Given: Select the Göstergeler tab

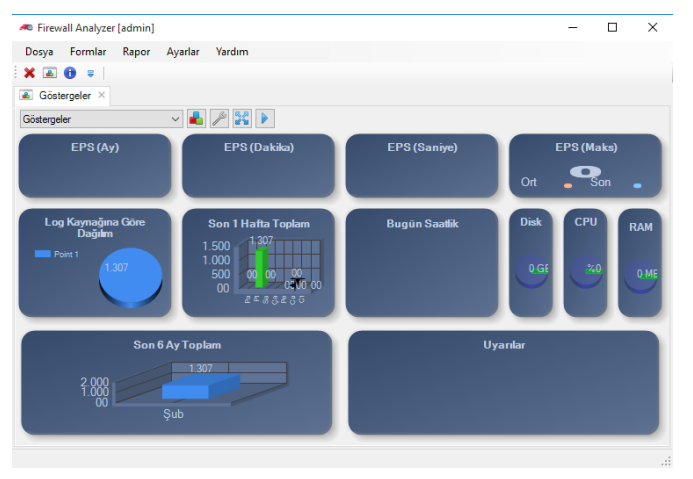Looking at the screenshot, I should coord(62,95).
